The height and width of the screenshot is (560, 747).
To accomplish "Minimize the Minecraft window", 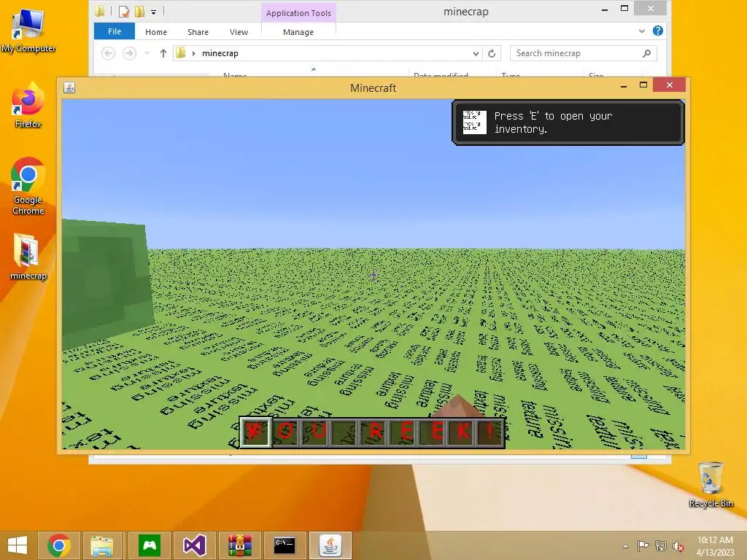I will pyautogui.click(x=624, y=86).
